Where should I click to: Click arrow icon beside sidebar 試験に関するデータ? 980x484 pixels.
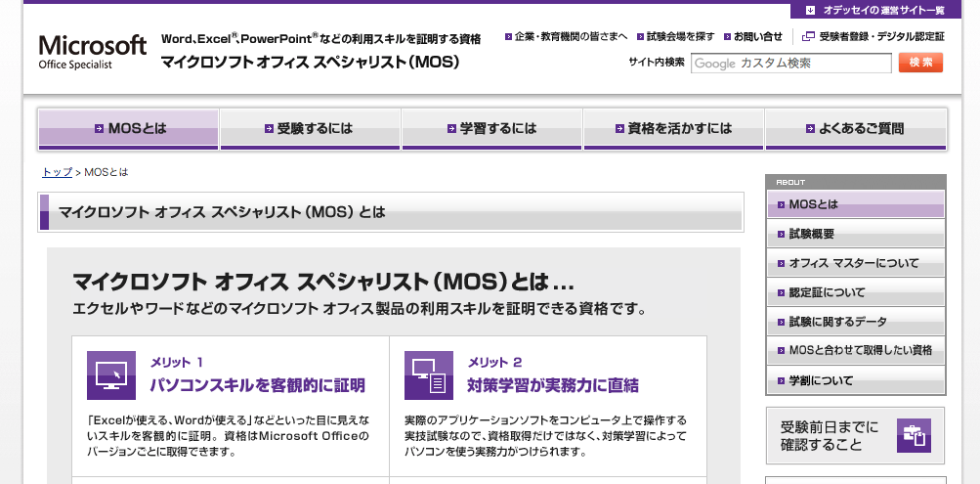point(781,323)
